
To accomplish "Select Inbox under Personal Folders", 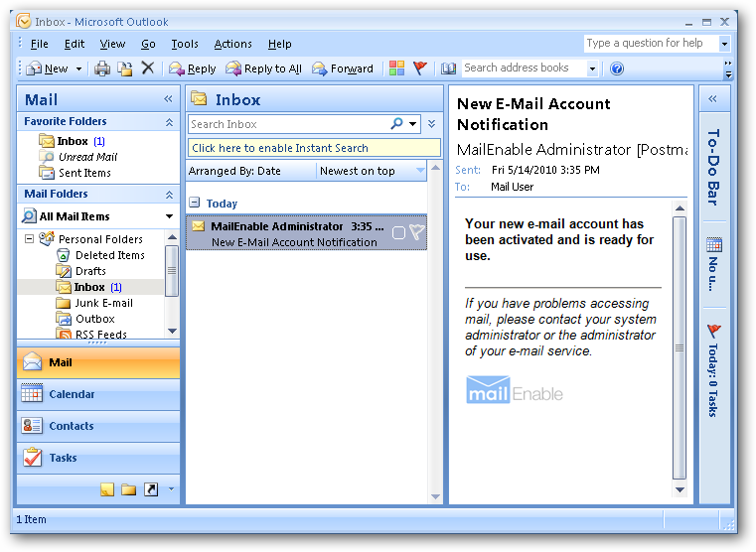I will (89, 287).
